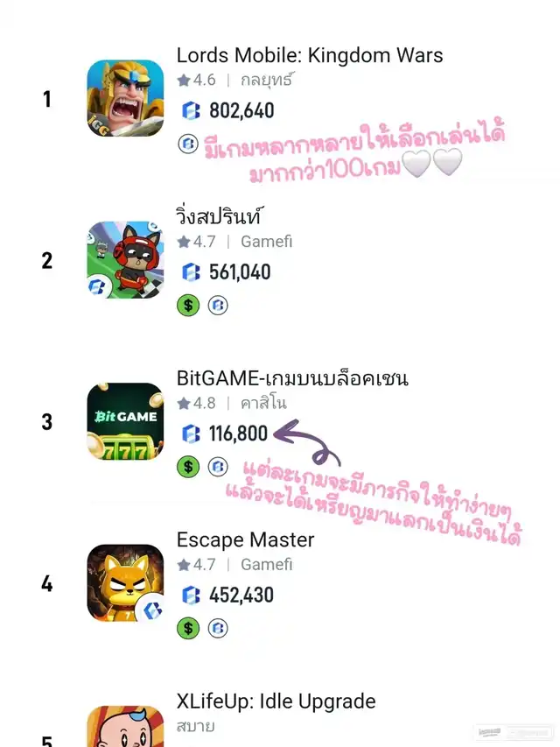Tap green dollar badge under BitGAME
The width and height of the screenshot is (560, 747).
(188, 467)
